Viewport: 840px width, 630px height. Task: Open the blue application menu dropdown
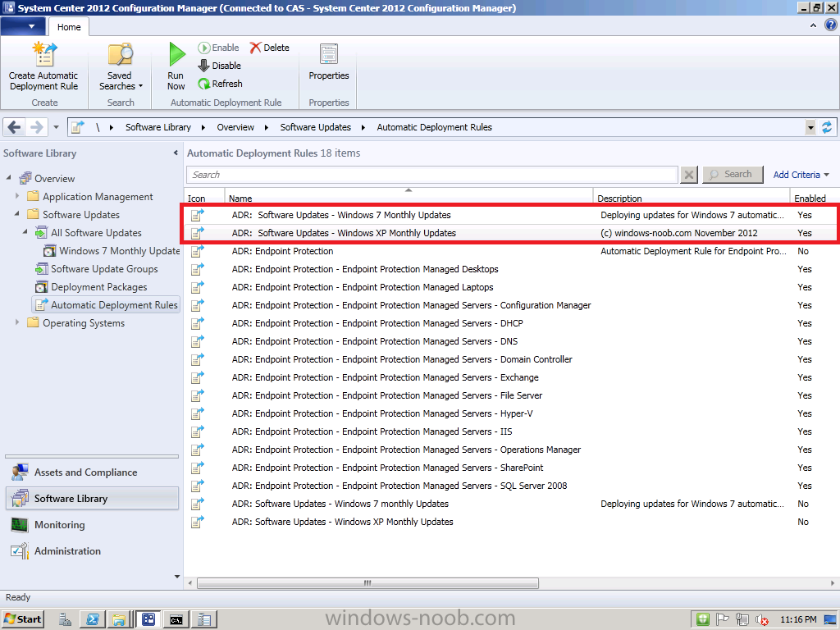click(22, 26)
